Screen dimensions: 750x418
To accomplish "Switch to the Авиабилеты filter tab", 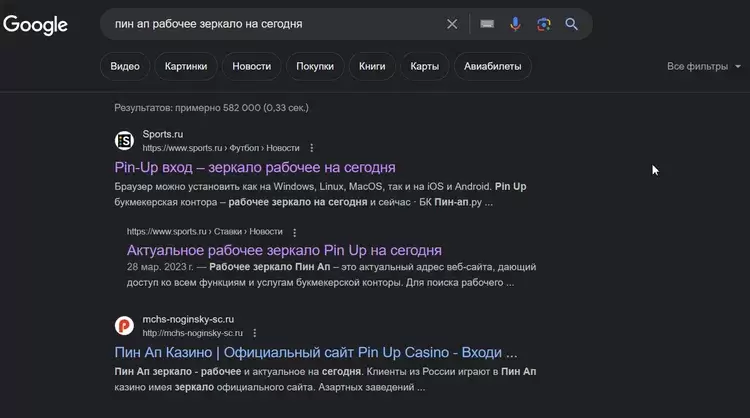I will (x=493, y=66).
